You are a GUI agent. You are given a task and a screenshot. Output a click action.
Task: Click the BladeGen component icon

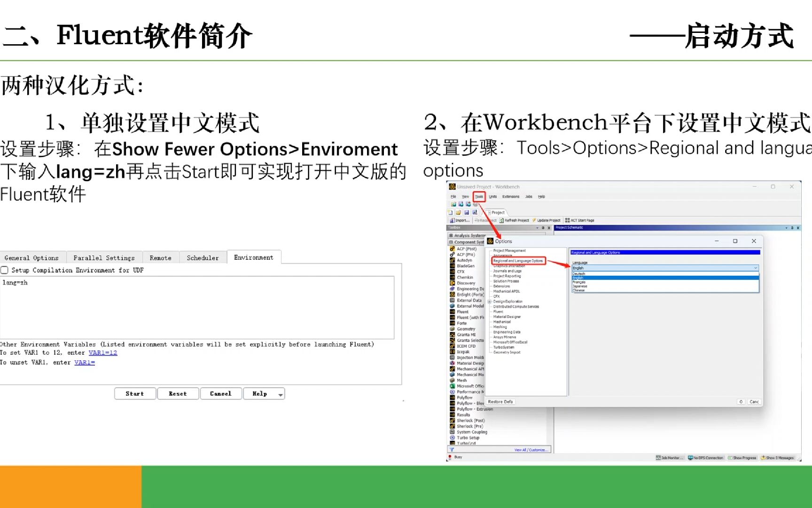(453, 266)
